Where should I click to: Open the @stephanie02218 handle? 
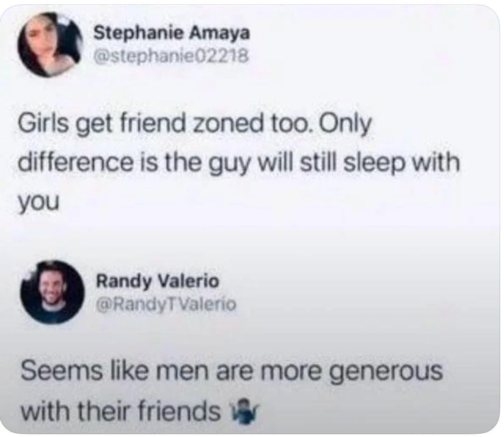171,57
